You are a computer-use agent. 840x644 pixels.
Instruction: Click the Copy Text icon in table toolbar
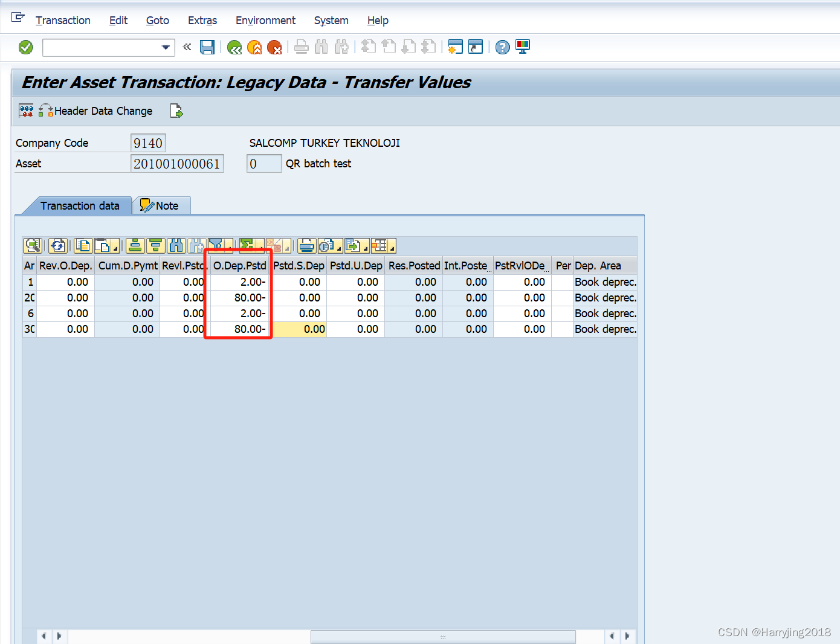tap(83, 245)
